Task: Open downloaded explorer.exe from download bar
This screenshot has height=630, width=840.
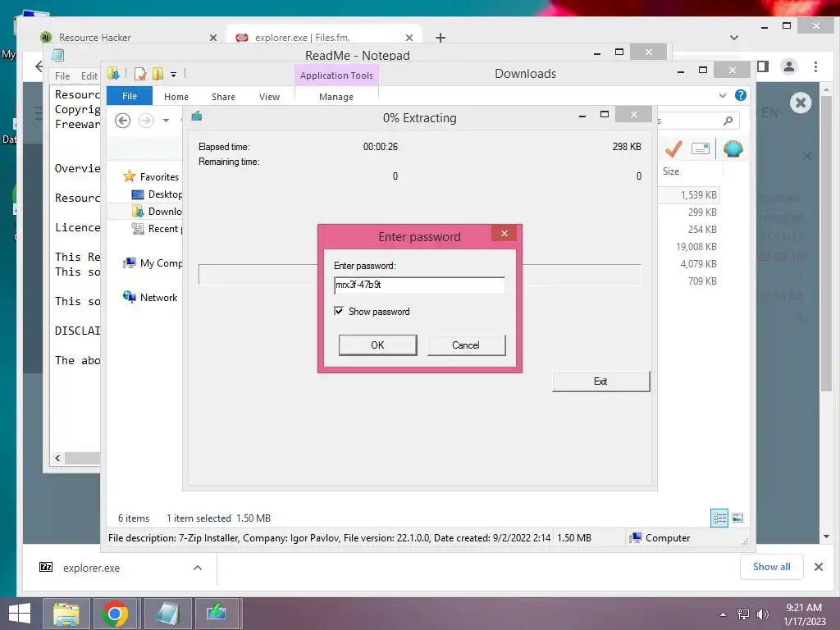Action: (91, 568)
